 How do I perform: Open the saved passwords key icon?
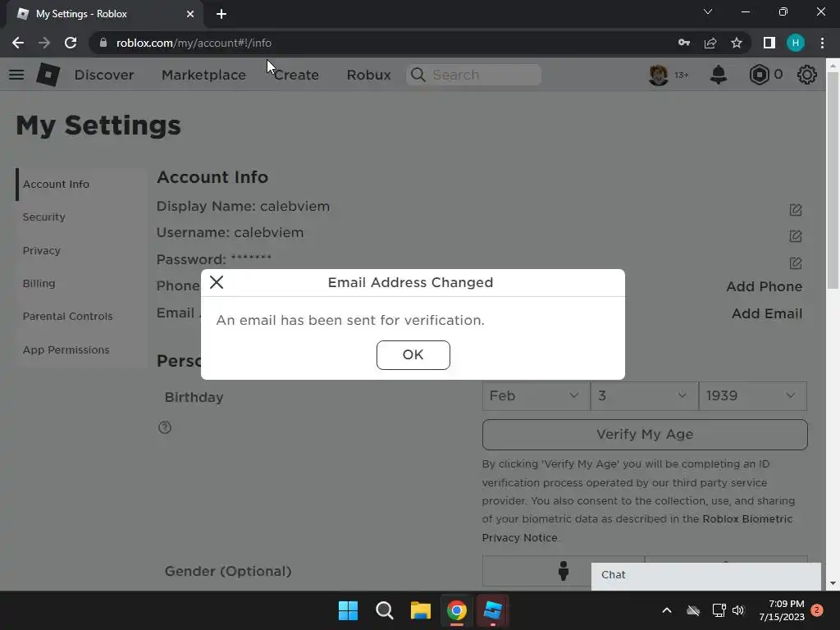pyautogui.click(x=684, y=43)
